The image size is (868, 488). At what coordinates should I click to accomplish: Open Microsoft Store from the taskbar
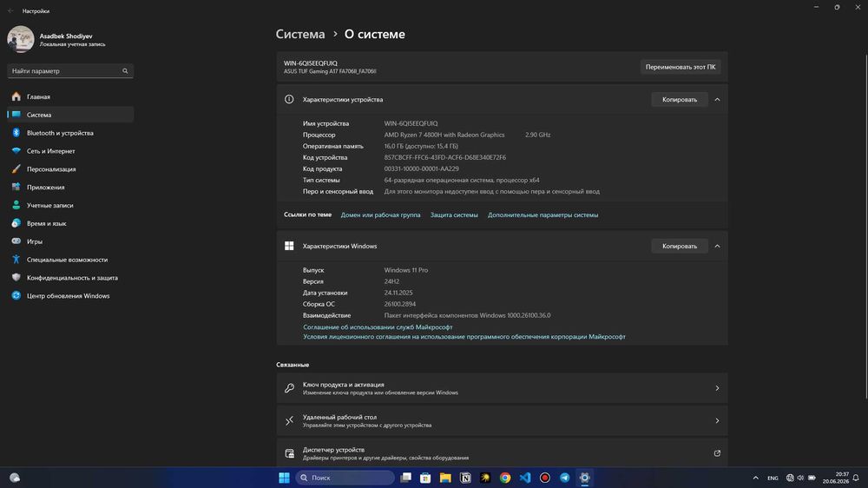click(425, 478)
